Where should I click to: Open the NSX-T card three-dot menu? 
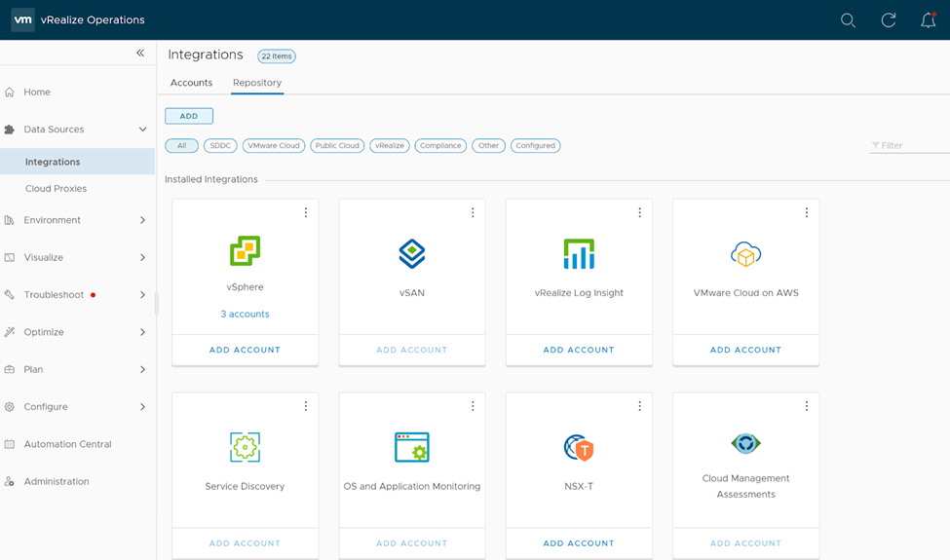[640, 406]
